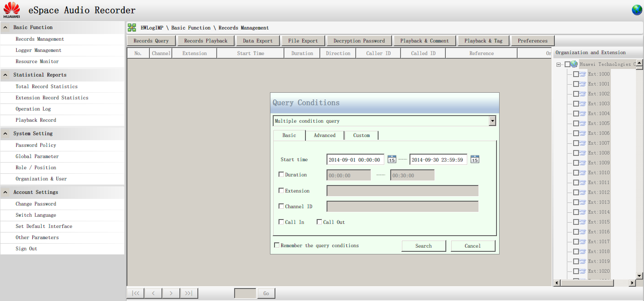Screen dimensions: 644x301
Task: Go to the next page arrow
Action: (x=171, y=293)
